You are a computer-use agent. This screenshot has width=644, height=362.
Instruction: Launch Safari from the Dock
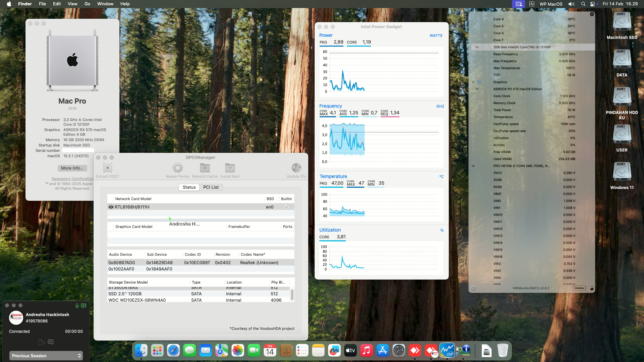point(173,350)
